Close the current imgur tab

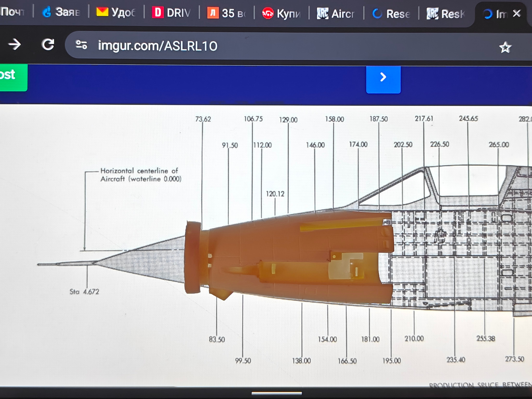(x=517, y=13)
